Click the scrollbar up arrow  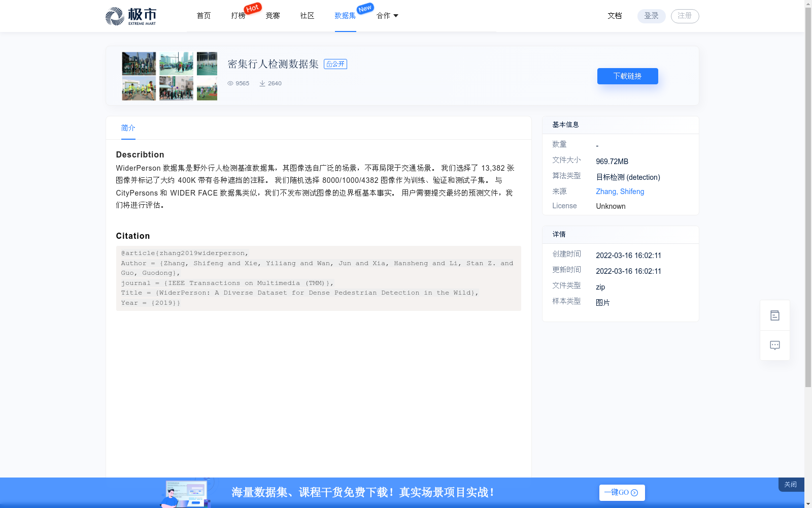(808, 4)
